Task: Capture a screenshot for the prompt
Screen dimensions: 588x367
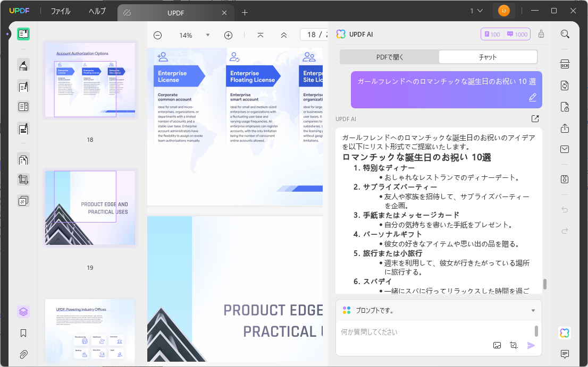Action: coord(514,345)
